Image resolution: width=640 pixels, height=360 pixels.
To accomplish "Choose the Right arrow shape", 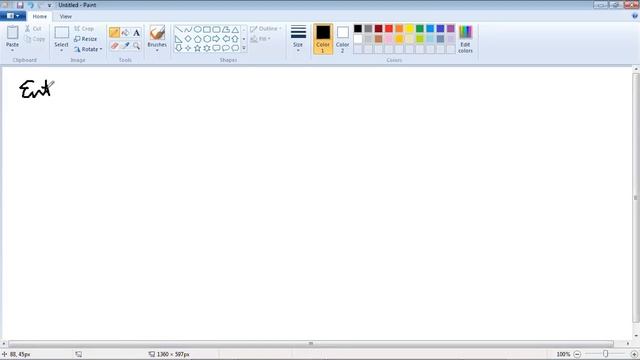I will (216, 39).
